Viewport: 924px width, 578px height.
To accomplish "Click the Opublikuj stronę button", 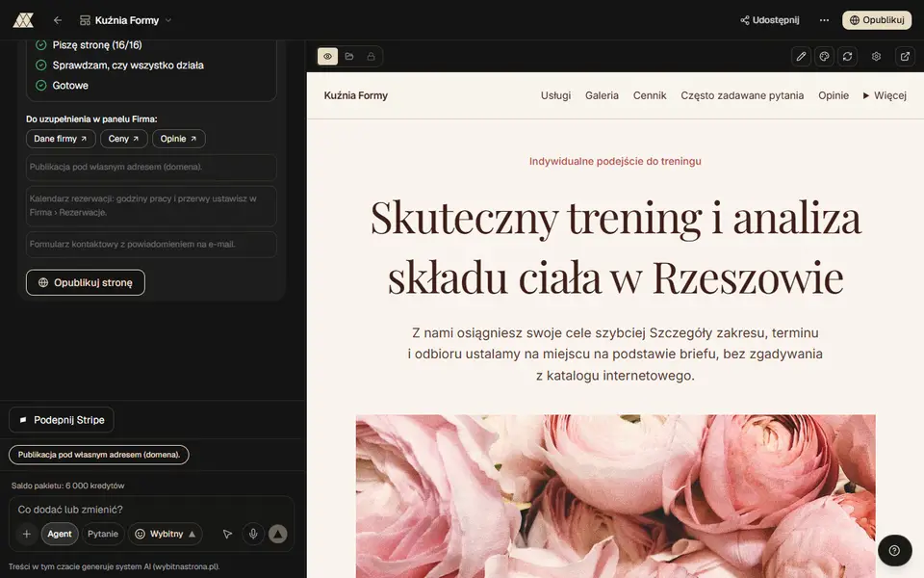I will (86, 282).
